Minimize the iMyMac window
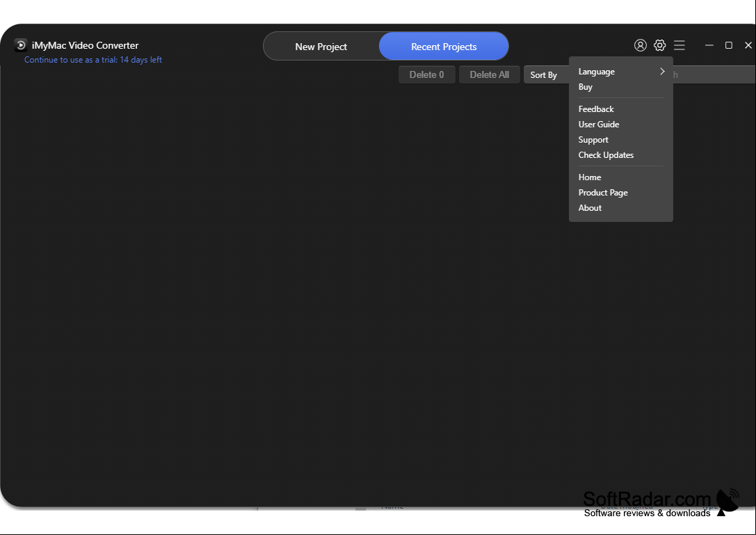 [x=709, y=45]
